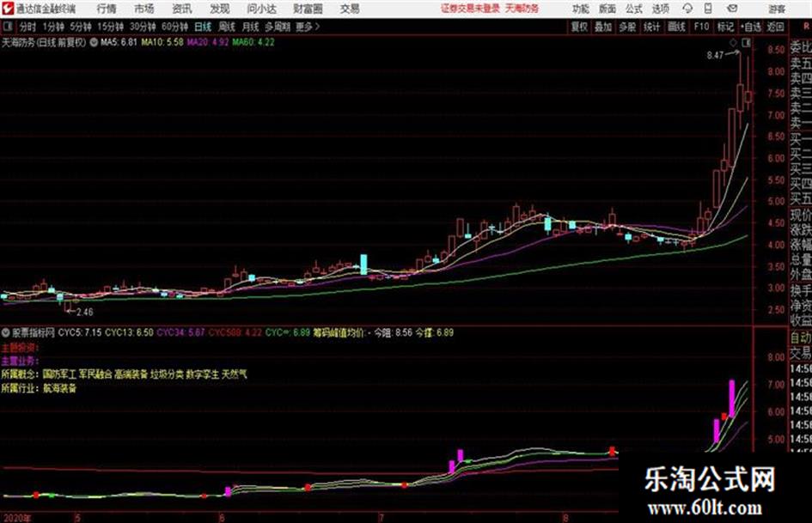Open the 发现 menu
The height and width of the screenshot is (523, 812).
[x=220, y=9]
